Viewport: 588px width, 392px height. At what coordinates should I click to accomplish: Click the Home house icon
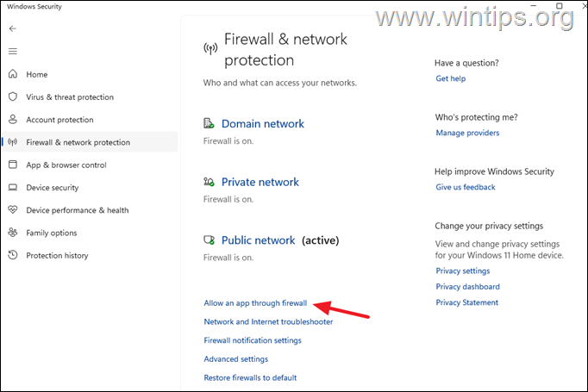12,75
